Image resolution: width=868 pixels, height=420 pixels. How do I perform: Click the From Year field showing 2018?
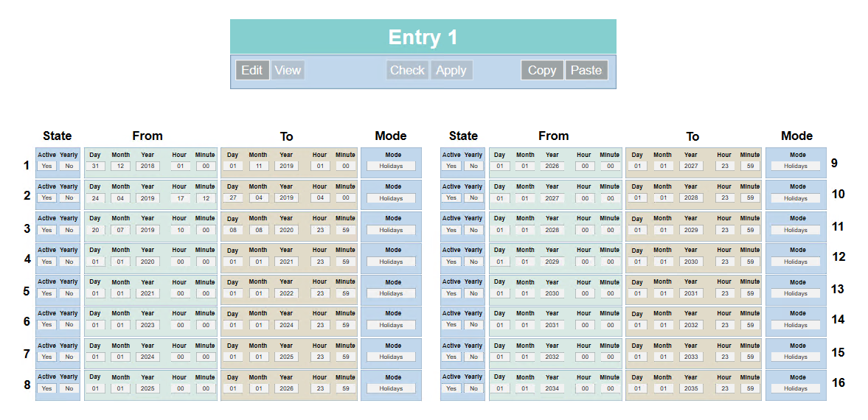tap(147, 167)
